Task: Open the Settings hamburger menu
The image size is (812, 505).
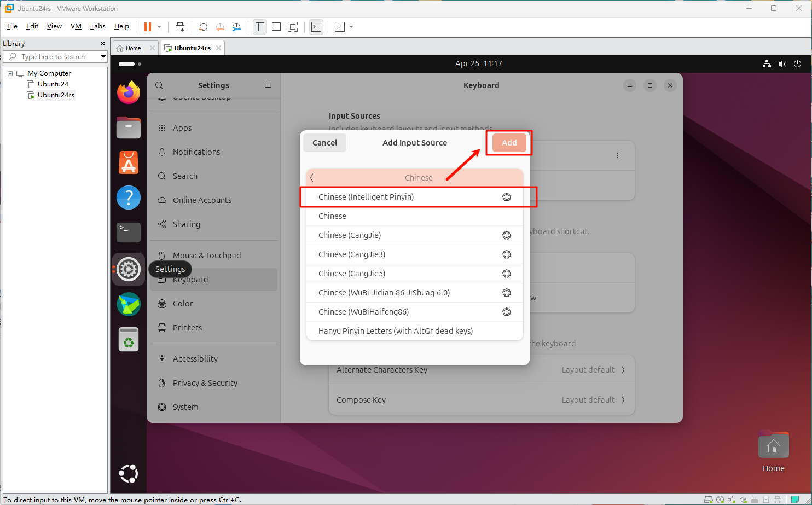Action: [x=268, y=85]
